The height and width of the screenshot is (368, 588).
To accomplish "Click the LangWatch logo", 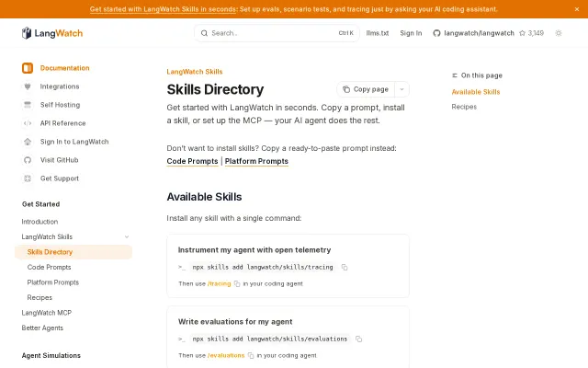I will coord(52,33).
